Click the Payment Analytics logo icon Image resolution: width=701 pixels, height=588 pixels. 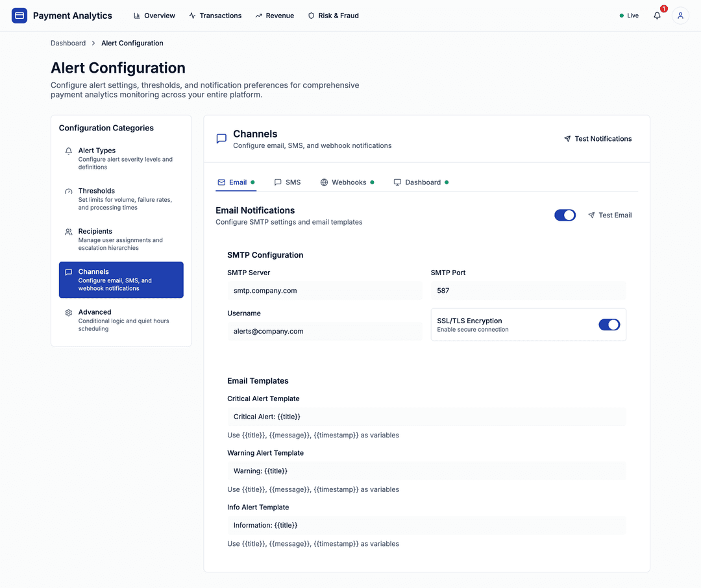(19, 15)
